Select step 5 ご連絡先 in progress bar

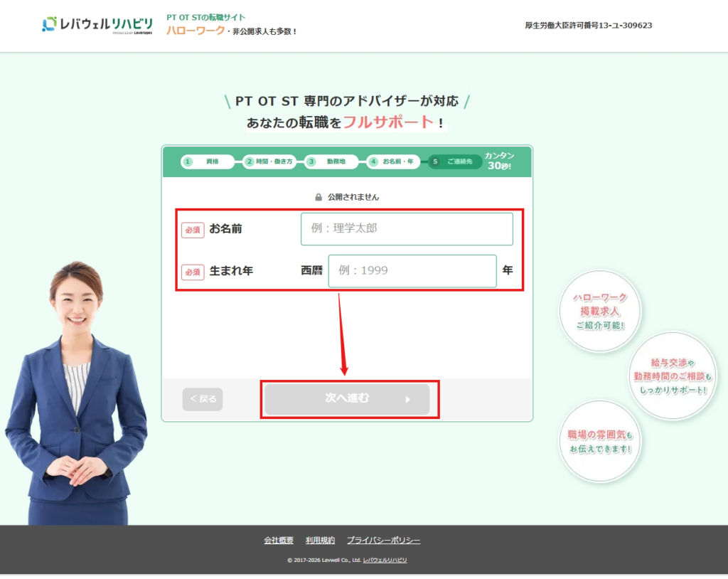454,161
